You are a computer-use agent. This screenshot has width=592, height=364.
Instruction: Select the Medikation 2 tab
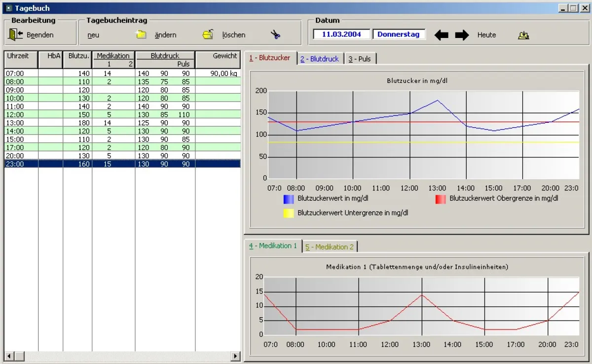pos(330,247)
